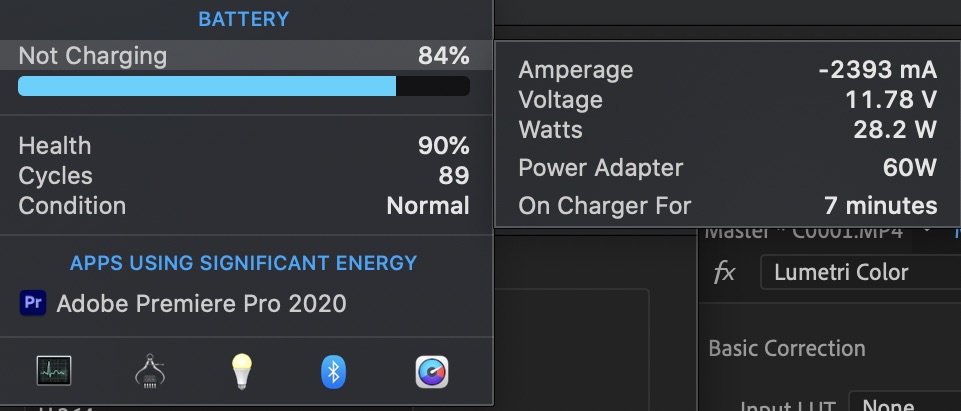Open Bluetooth via the blue icon
Image resolution: width=961 pixels, height=411 pixels.
(x=334, y=372)
